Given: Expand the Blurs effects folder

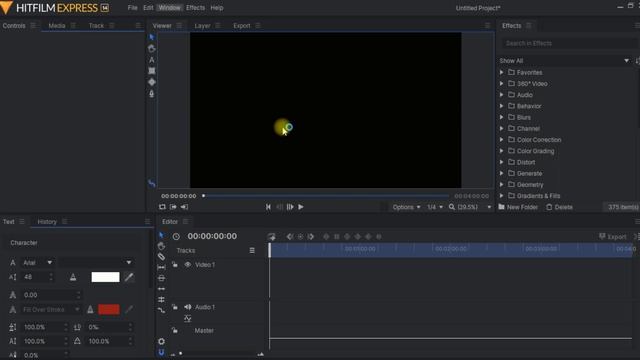Looking at the screenshot, I should (x=502, y=117).
